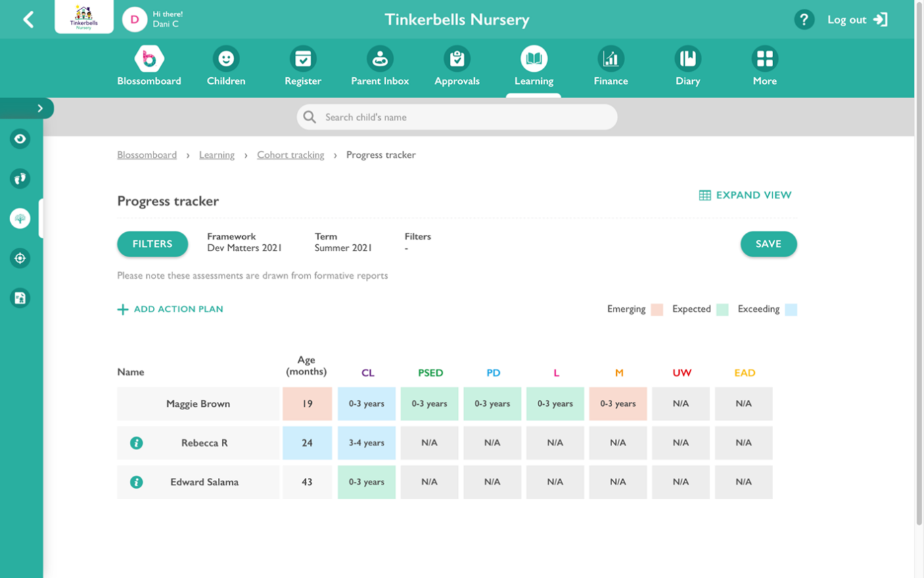Open Expand View table option

click(744, 194)
